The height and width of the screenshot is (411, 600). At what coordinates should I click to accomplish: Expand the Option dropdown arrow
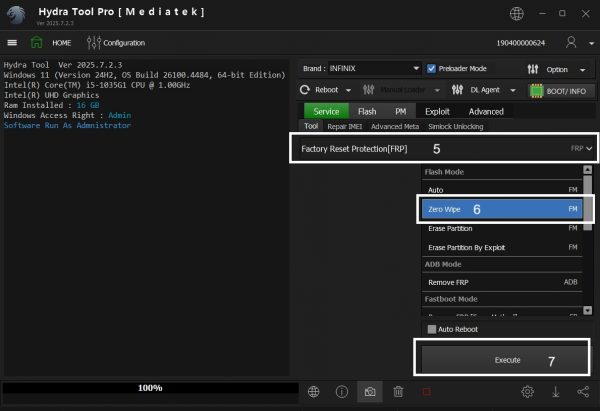pos(582,70)
